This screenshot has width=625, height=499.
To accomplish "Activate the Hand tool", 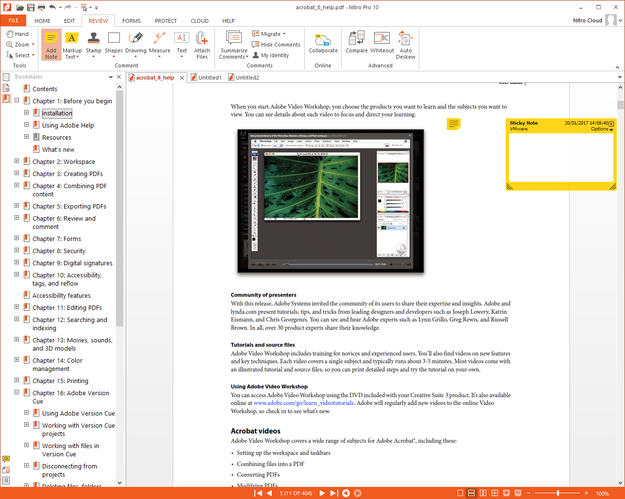I will [18, 34].
